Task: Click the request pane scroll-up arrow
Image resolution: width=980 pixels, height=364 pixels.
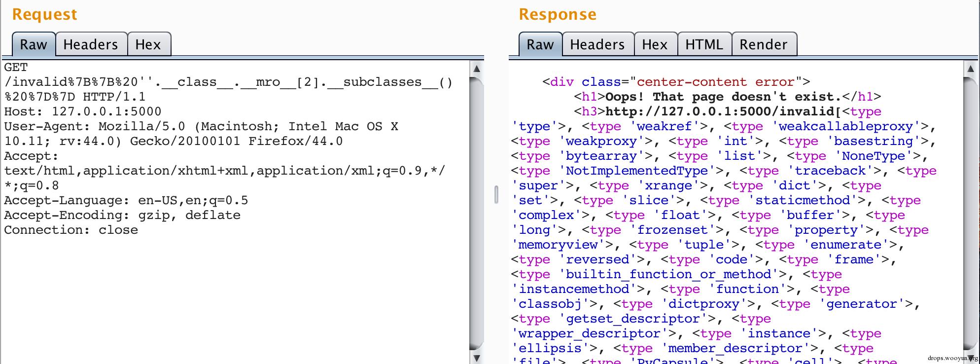Action: [477, 69]
